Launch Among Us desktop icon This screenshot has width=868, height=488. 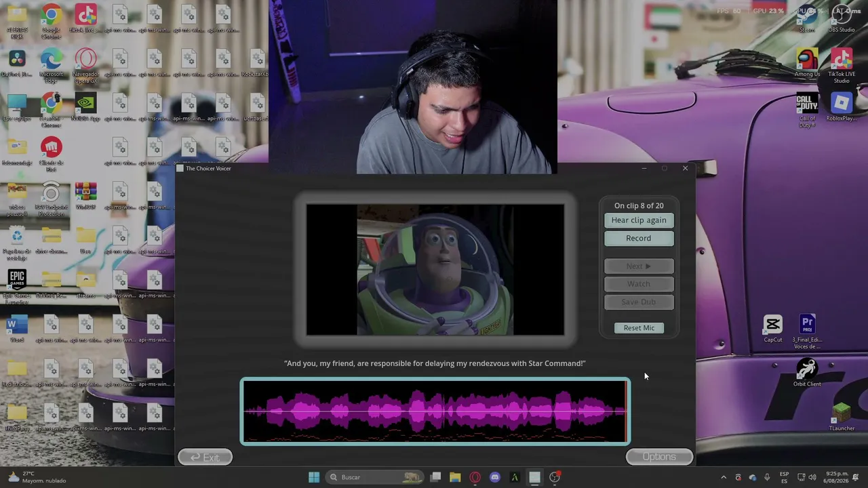807,63
